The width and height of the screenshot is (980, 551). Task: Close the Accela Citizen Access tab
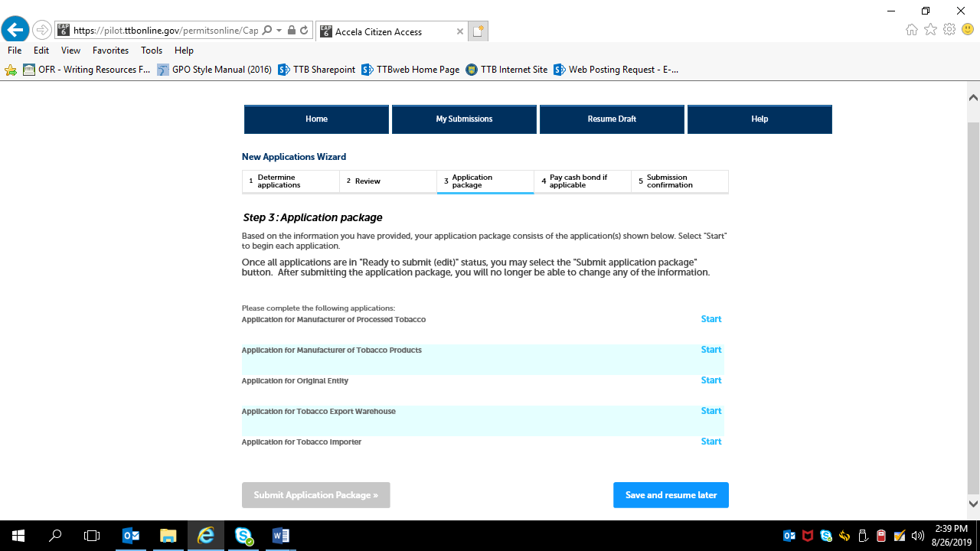(459, 32)
